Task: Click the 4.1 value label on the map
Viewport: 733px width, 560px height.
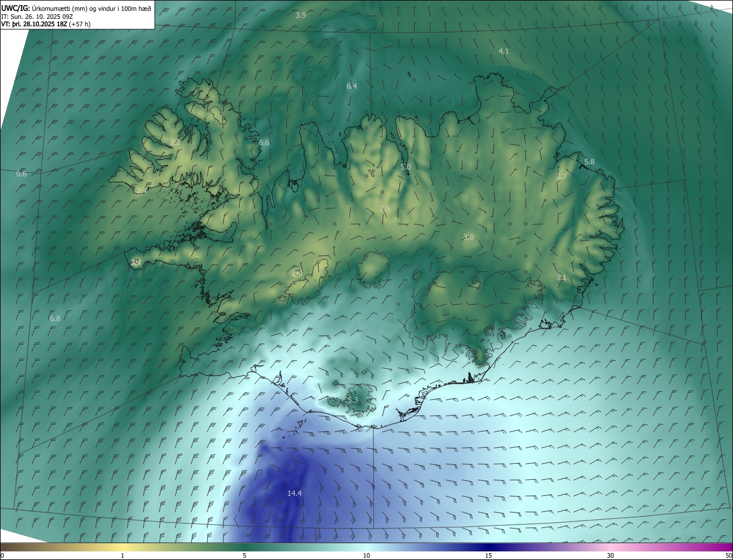Action: click(x=503, y=51)
